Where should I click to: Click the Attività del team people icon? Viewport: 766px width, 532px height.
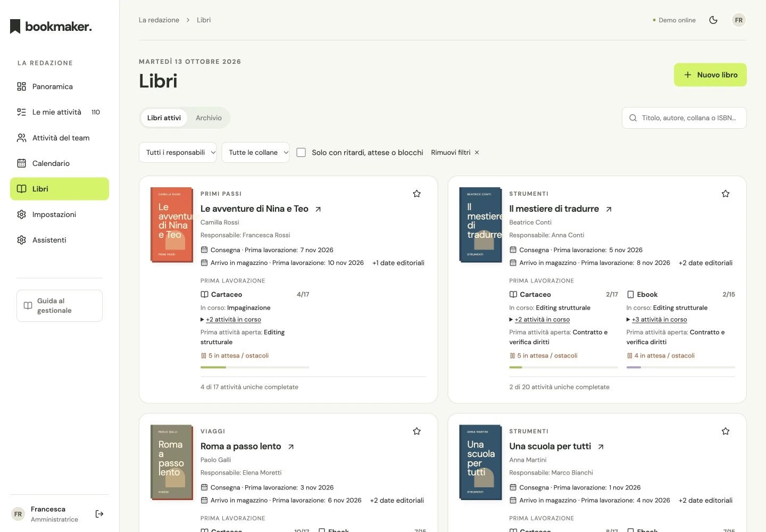click(x=21, y=138)
